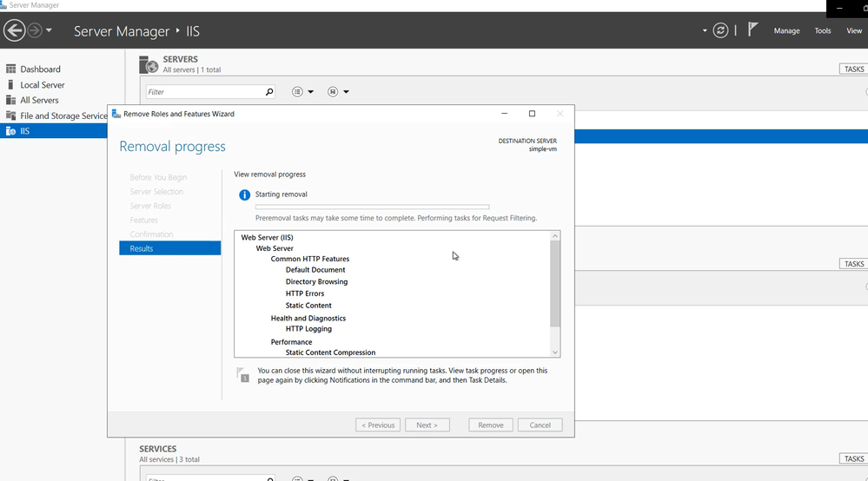Click the Server Roles wizard step

point(150,206)
